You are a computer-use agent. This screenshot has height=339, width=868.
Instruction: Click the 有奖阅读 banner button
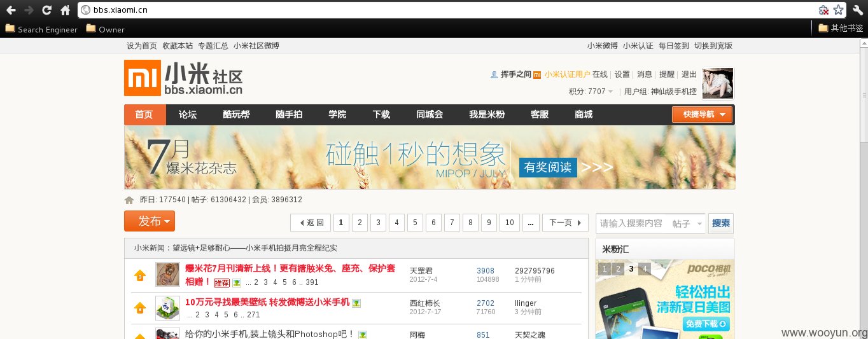pos(548,168)
